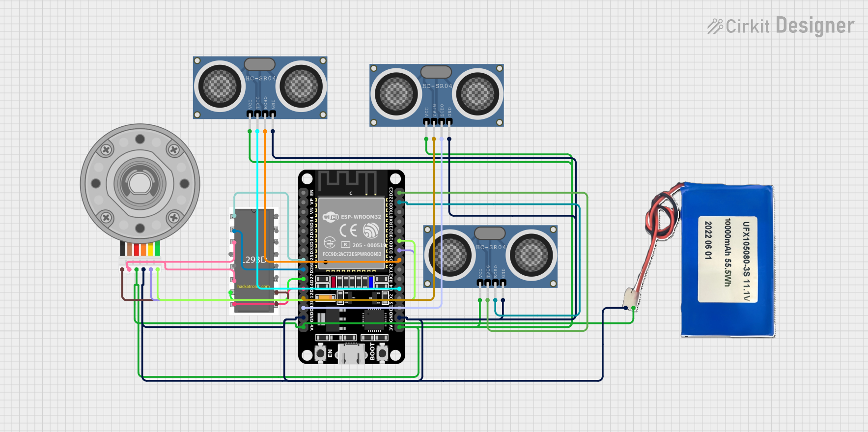This screenshot has height=432, width=868.
Task: Click the orange wire end under the top-left sensor
Action: click(x=265, y=131)
